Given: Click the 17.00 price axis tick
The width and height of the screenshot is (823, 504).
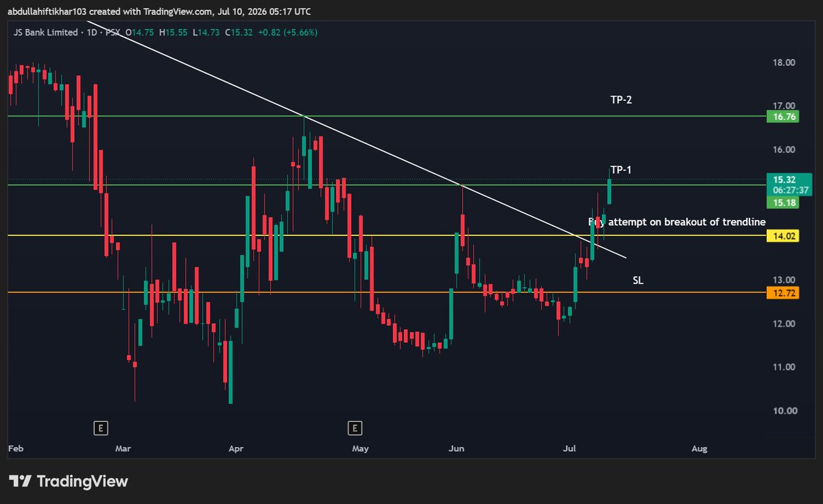Looking at the screenshot, I should click(785, 106).
